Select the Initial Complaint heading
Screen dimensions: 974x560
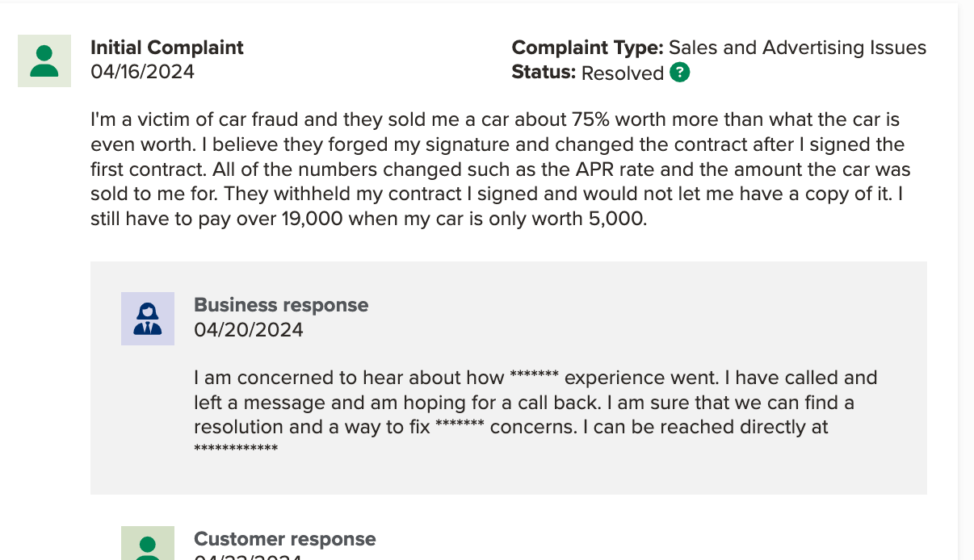[x=167, y=48]
